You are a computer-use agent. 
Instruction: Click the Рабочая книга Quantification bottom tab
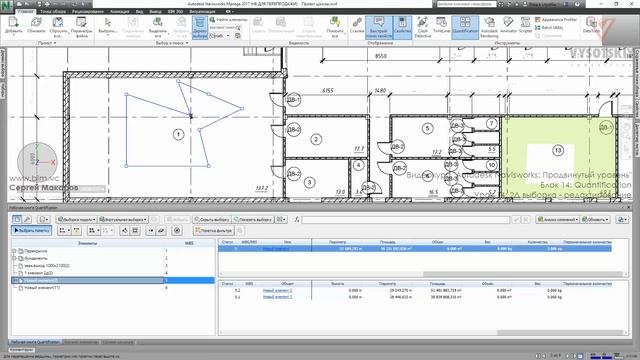[35, 342]
